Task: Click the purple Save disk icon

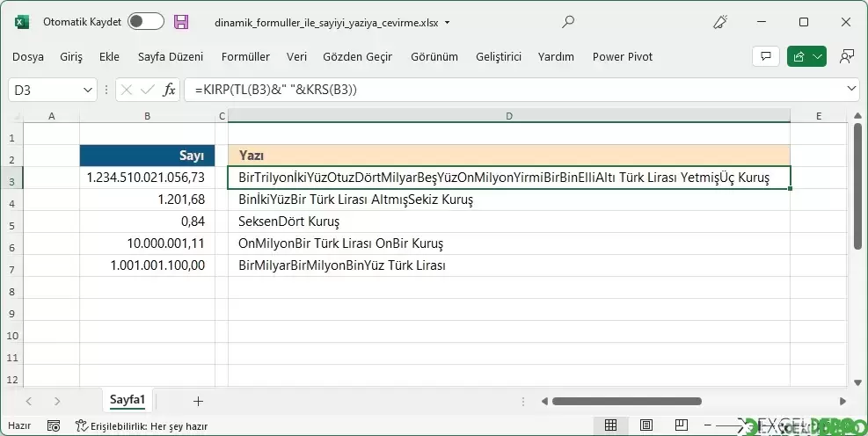Action: coord(181,22)
